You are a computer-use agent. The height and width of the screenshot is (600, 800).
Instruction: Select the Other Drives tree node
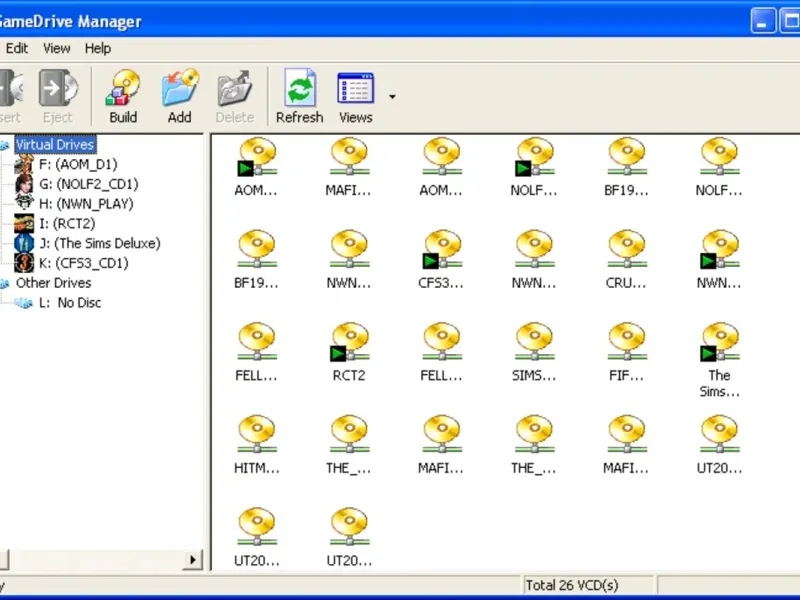point(54,283)
